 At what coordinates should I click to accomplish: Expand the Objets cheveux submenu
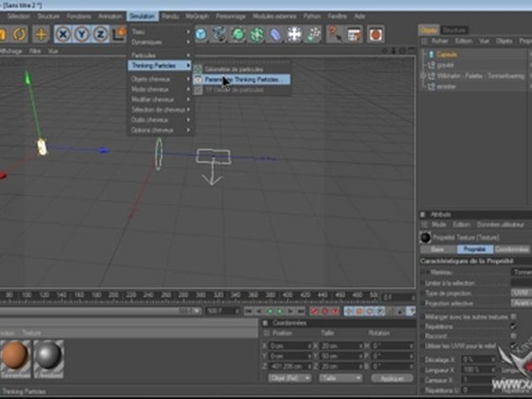click(x=160, y=79)
